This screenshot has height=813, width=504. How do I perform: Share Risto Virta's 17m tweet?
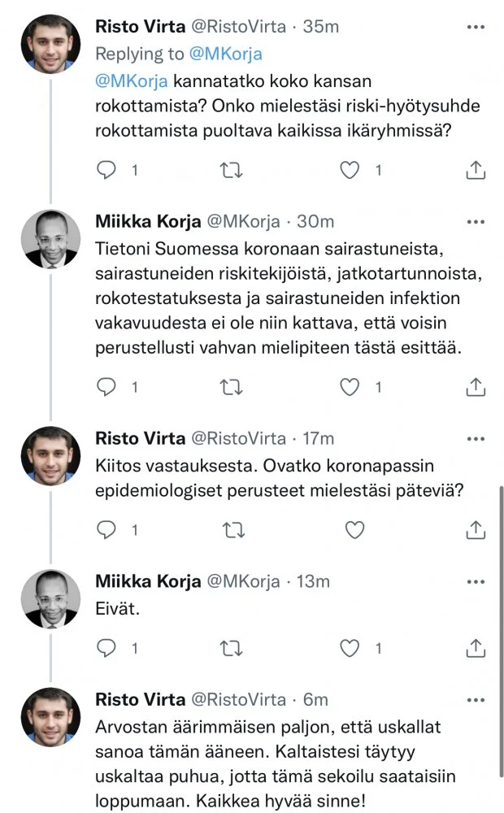[x=476, y=530]
